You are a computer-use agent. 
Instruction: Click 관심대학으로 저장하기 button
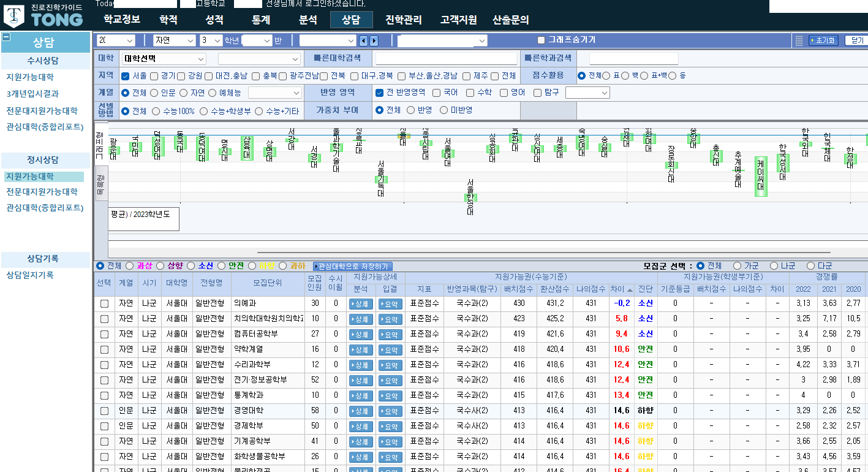tap(353, 266)
